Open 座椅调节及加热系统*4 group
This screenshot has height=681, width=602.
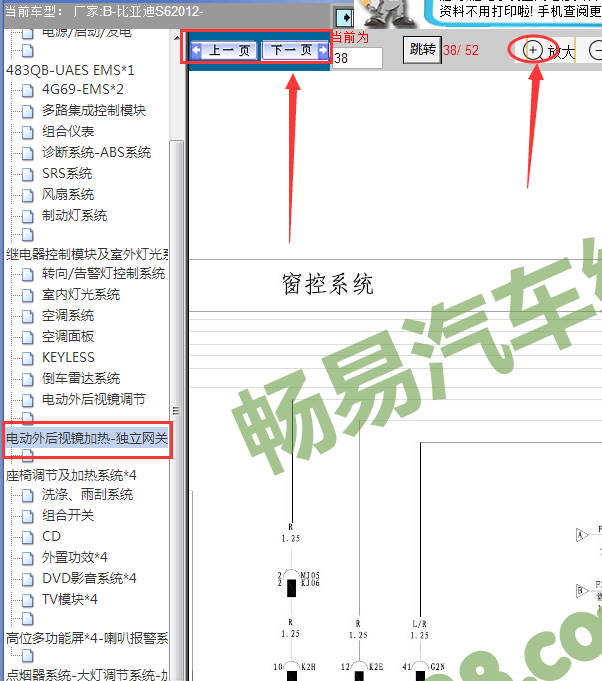coord(71,475)
